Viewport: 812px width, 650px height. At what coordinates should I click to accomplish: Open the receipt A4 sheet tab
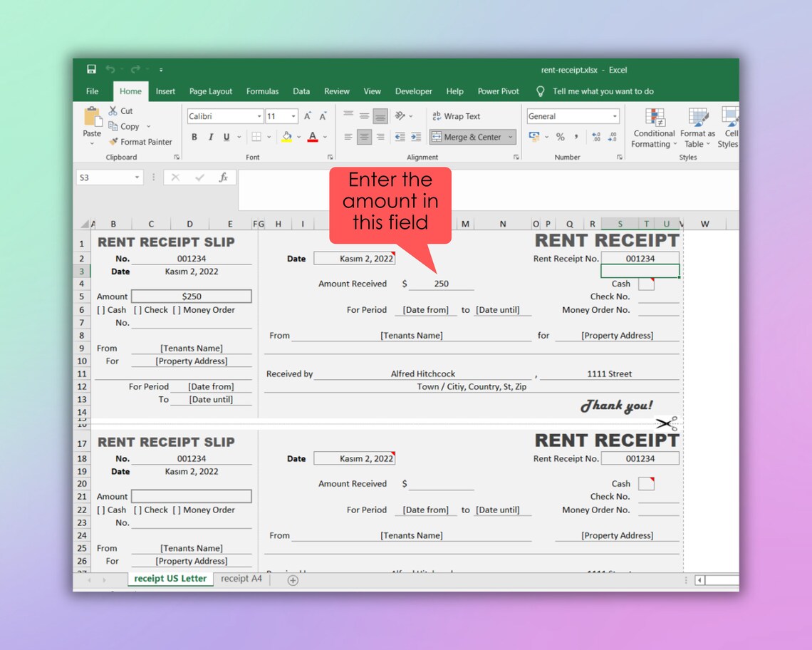[x=241, y=579]
